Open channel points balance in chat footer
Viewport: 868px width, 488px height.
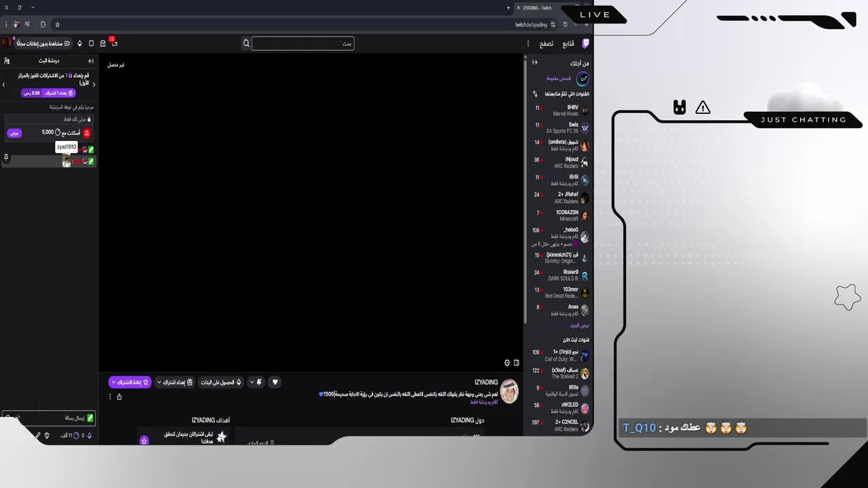[70, 435]
